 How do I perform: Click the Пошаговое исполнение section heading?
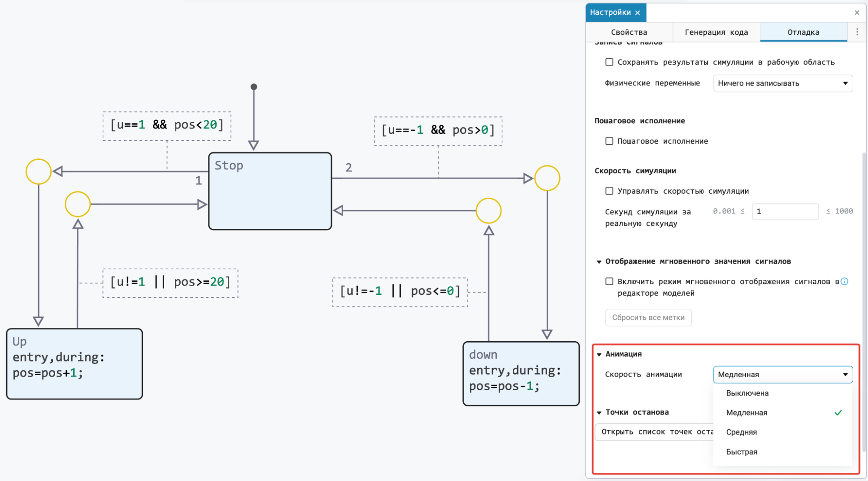[x=640, y=121]
